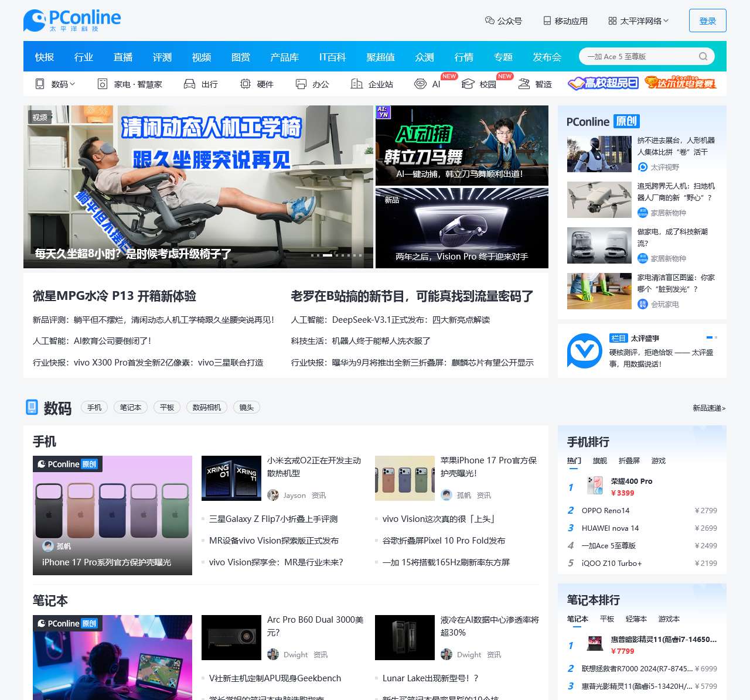Click the search magnifier icon
Viewport: 750px width, 700px height.
[x=703, y=56]
